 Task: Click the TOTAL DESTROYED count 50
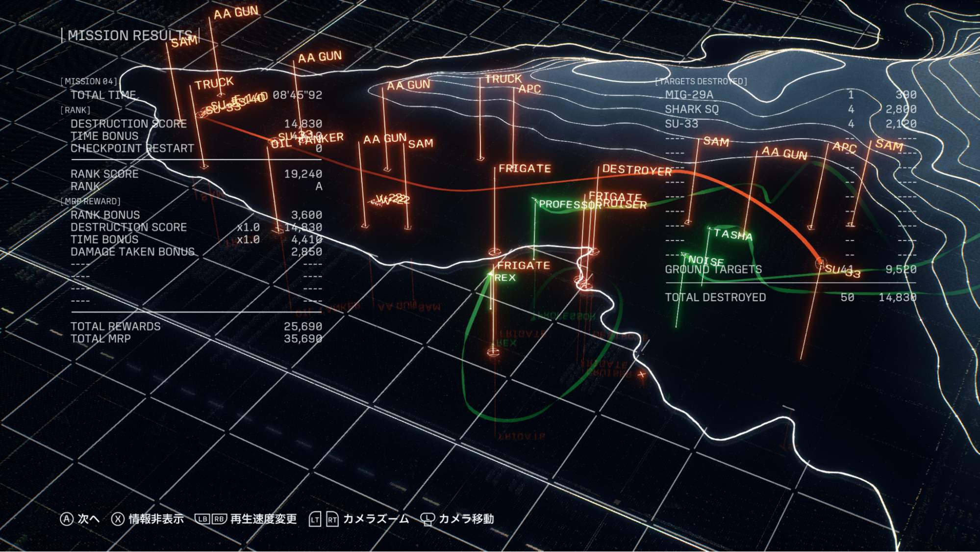[x=848, y=297]
